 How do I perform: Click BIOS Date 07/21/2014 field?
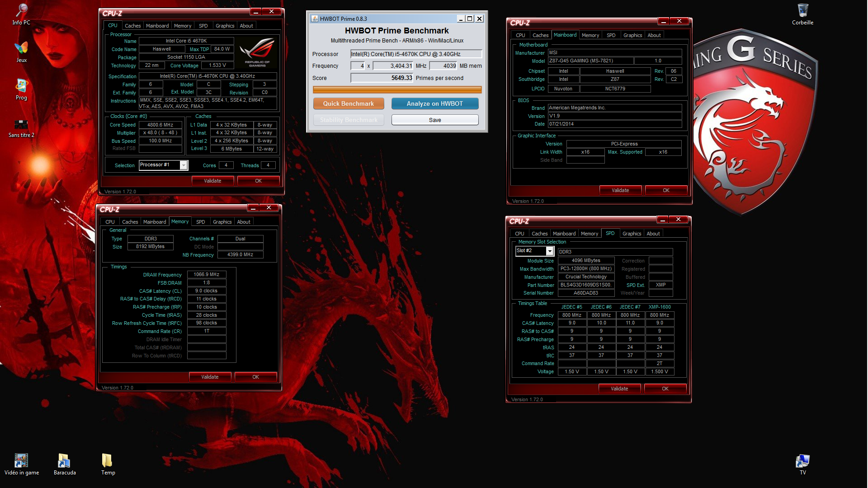(x=615, y=124)
